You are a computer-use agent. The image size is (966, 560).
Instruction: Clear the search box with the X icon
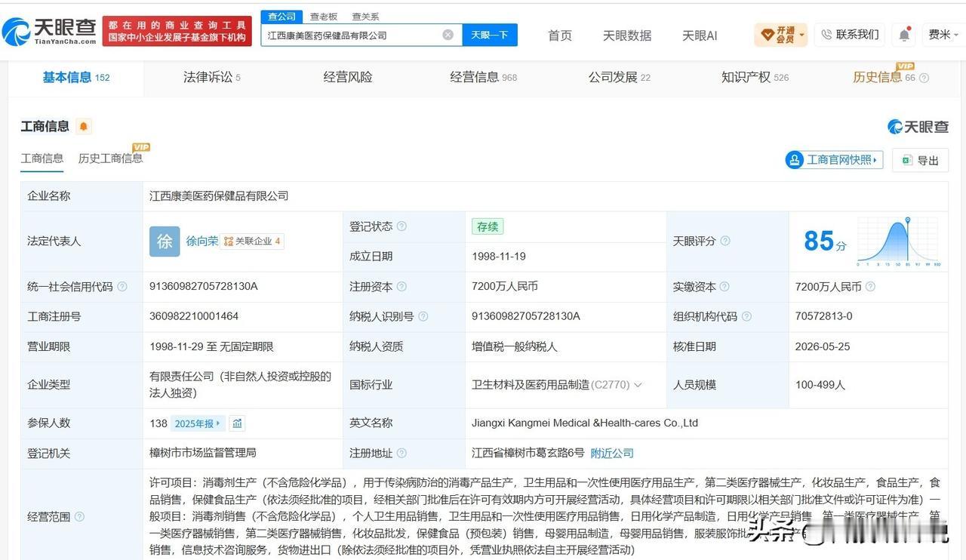(x=448, y=35)
